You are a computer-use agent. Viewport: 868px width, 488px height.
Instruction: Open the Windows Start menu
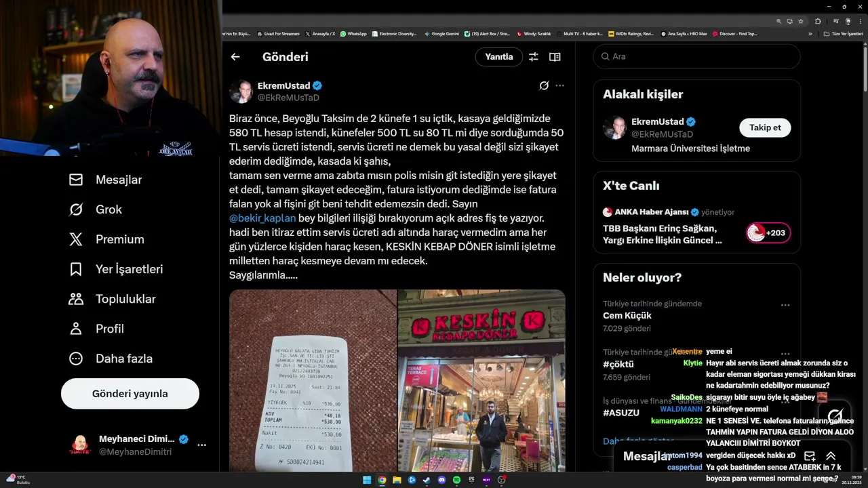(x=367, y=480)
